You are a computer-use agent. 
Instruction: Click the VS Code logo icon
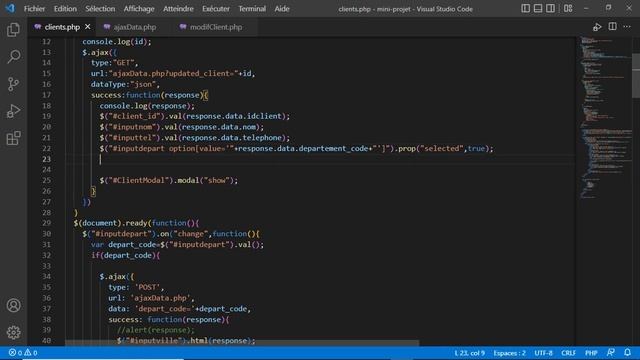tap(10, 8)
